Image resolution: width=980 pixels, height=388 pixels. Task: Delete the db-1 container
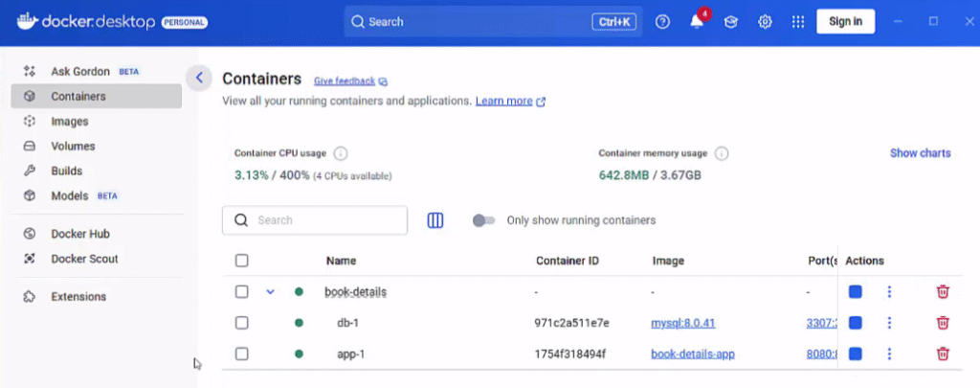[943, 323]
